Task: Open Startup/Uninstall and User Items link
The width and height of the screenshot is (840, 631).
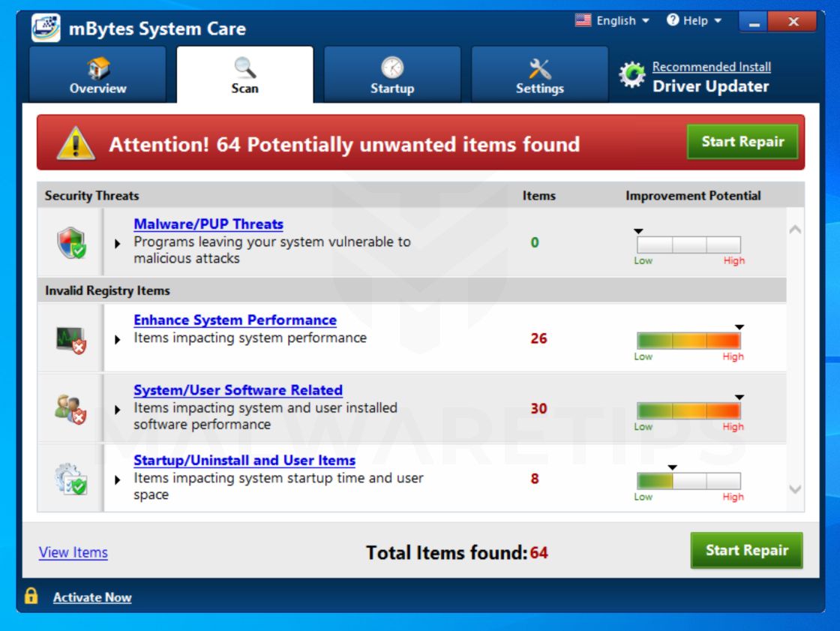Action: (244, 461)
